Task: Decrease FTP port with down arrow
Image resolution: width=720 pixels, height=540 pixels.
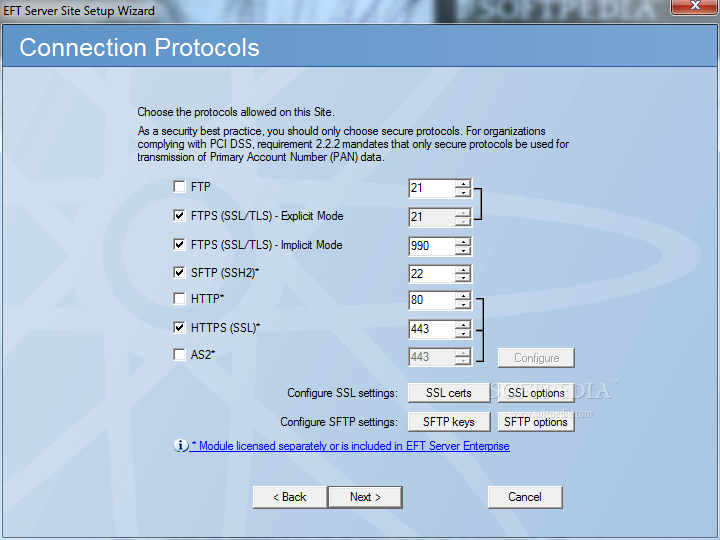Action: pos(463,193)
